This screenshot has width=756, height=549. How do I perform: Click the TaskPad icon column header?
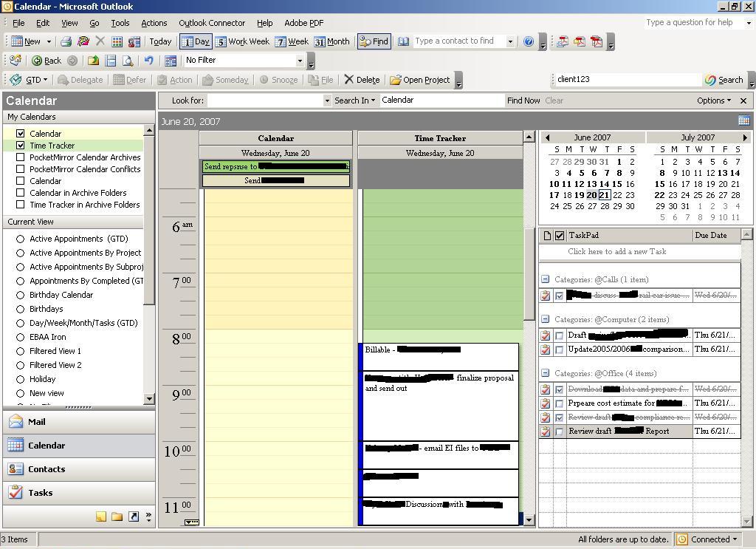[547, 236]
